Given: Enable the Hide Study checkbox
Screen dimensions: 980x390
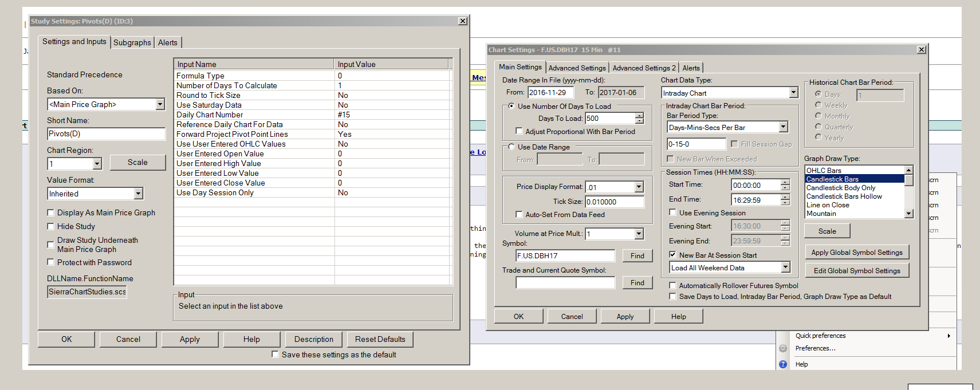Looking at the screenshot, I should point(50,226).
